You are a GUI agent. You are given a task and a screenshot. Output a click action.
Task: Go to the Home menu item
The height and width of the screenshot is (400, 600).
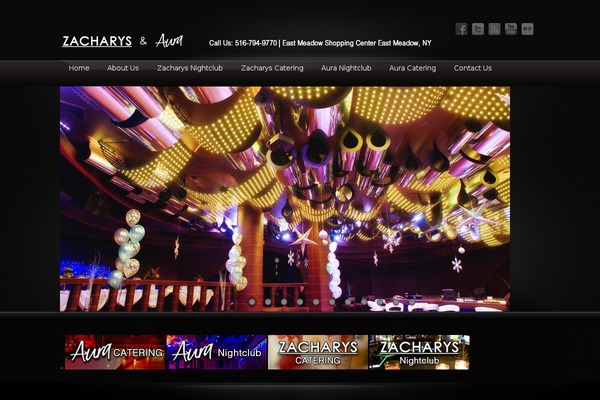[x=79, y=68]
